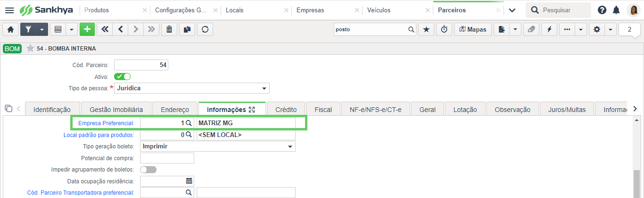Click Local padrão para produtos link
The height and width of the screenshot is (198, 644).
point(99,135)
